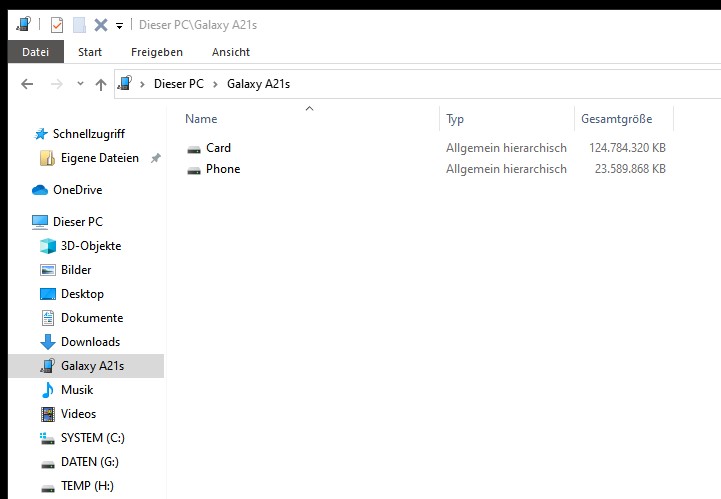The image size is (721, 499).
Task: Open DATEN (G:) in the navigation pane
Action: tap(90, 461)
